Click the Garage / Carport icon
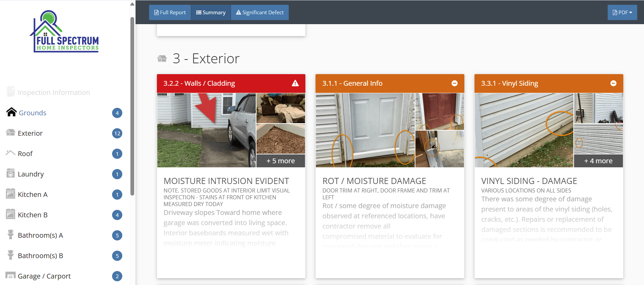Viewport: 644px width, 285px height. click(x=11, y=275)
